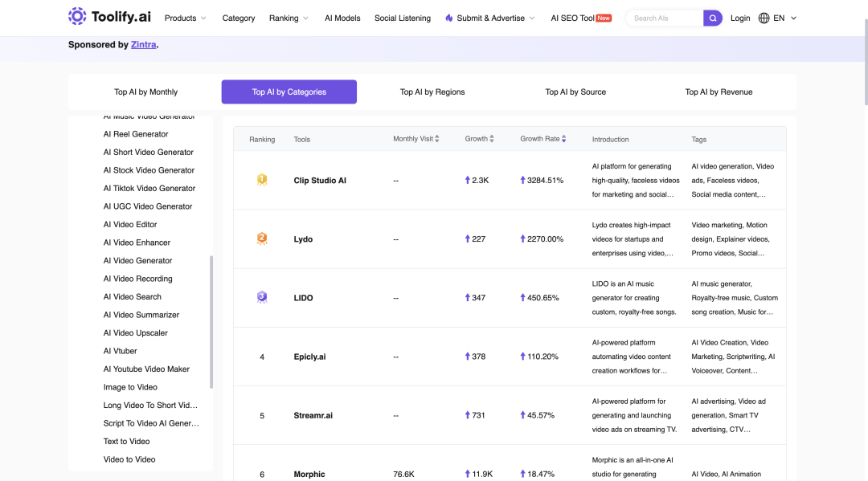Select AI Stock Video Generator category

point(149,170)
